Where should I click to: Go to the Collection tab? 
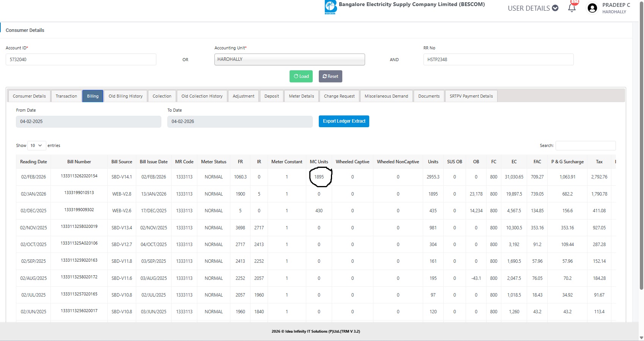(x=162, y=96)
